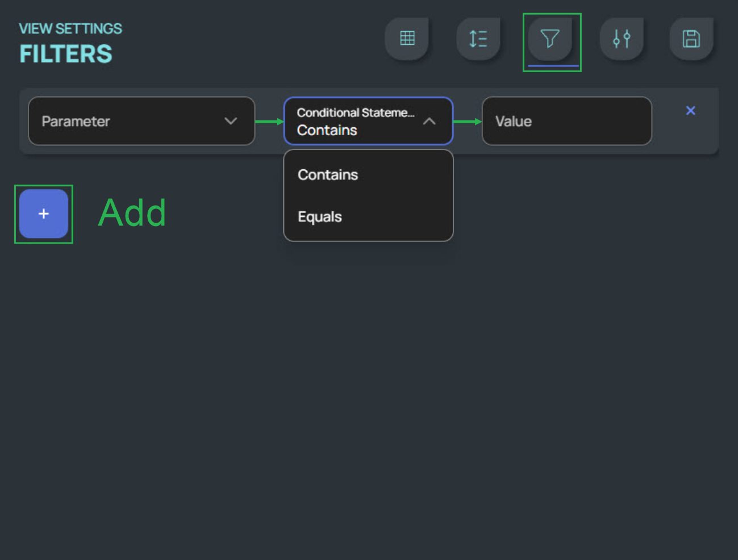
Task: Click the green Add label
Action: pyautogui.click(x=132, y=214)
